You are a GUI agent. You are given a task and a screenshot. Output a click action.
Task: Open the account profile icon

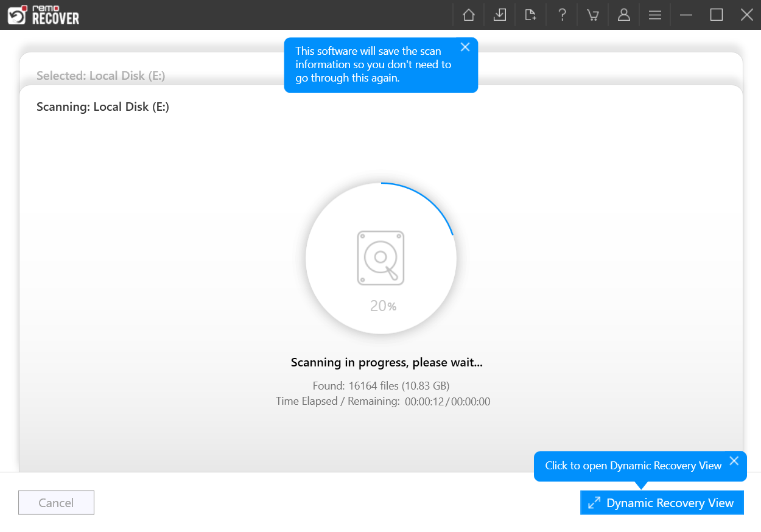(x=623, y=15)
